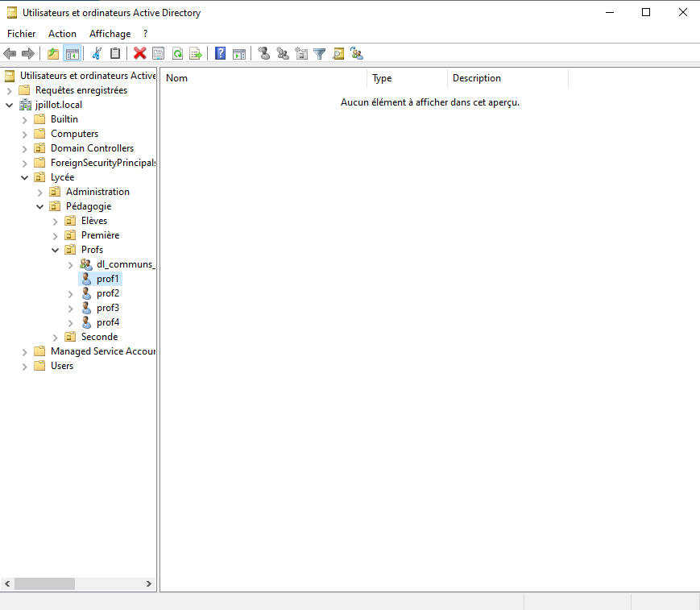Click the create new user icon
700x610 pixels.
point(264,54)
